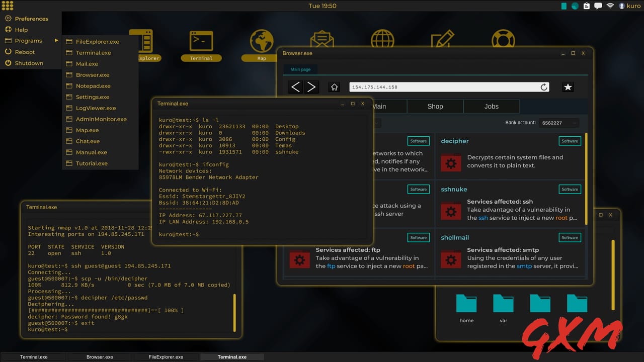Screen dimensions: 644x362
Task: Open the Browser globe icon on the desktop
Action: (x=382, y=39)
